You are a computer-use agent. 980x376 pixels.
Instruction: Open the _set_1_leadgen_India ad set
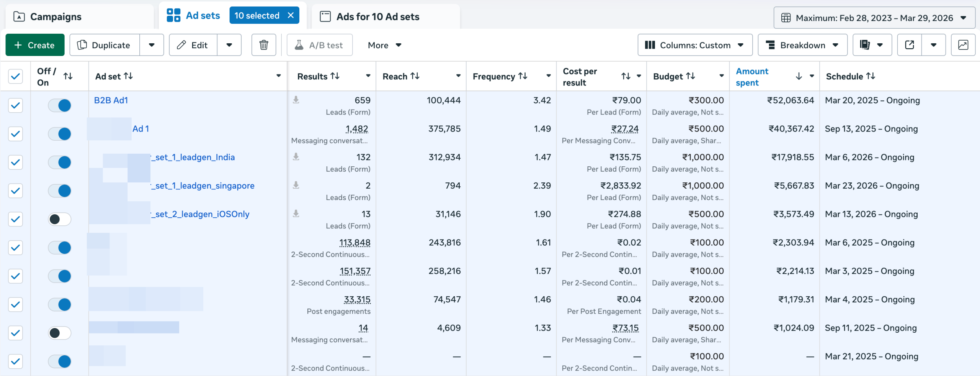click(x=193, y=157)
